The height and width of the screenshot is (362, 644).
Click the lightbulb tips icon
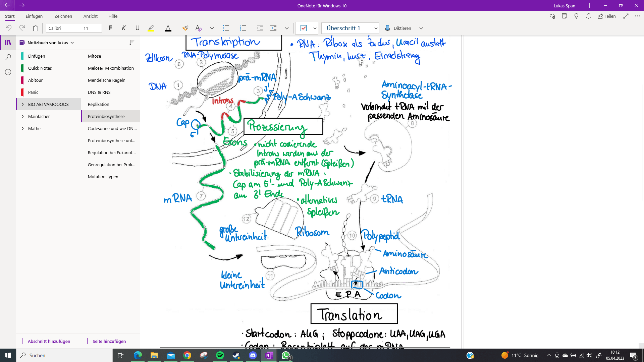(576, 16)
